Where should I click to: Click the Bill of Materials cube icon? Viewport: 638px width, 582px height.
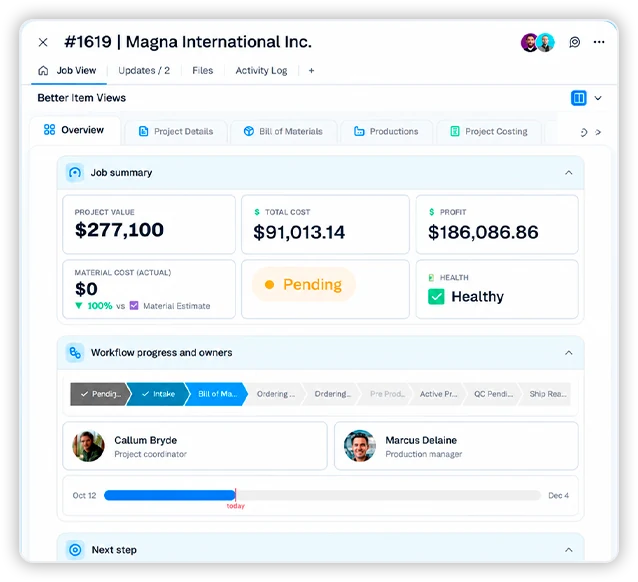249,131
